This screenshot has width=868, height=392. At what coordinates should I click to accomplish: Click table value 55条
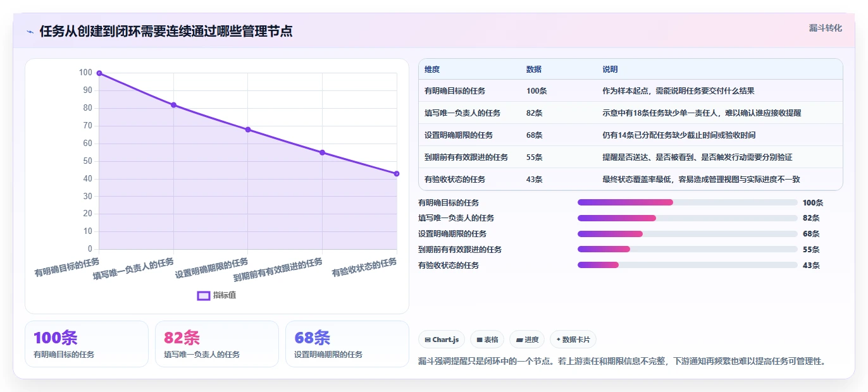(535, 157)
